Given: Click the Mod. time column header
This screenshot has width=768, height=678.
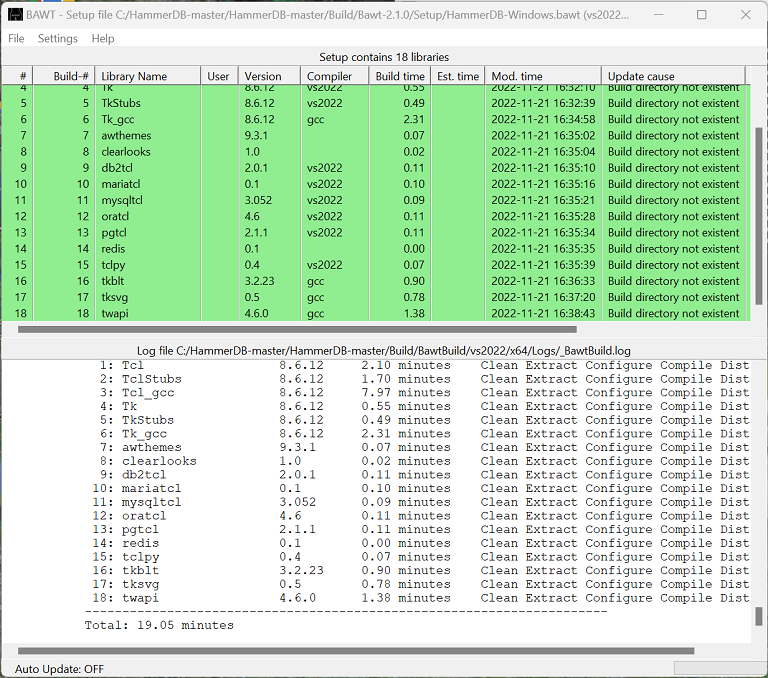Looking at the screenshot, I should (x=517, y=76).
